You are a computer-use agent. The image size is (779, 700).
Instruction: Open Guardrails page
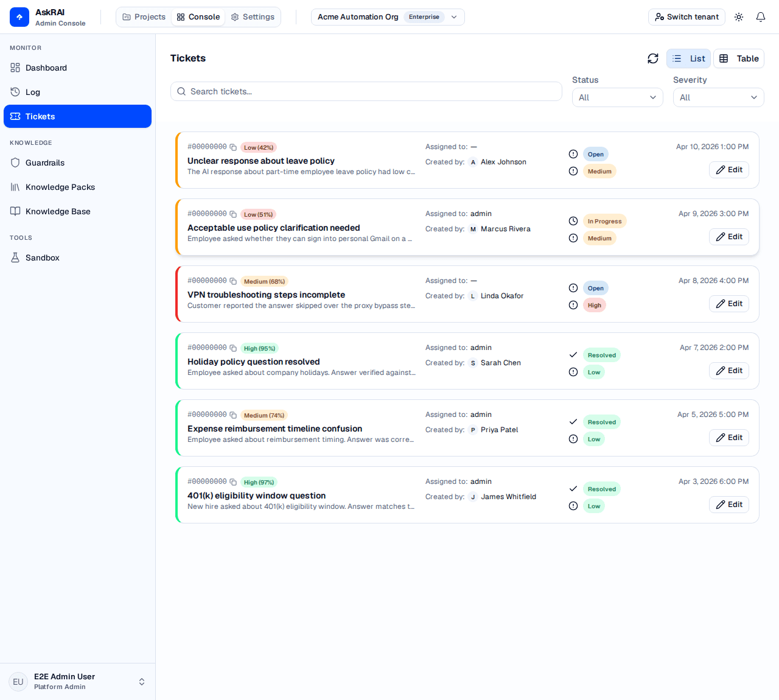(x=77, y=163)
